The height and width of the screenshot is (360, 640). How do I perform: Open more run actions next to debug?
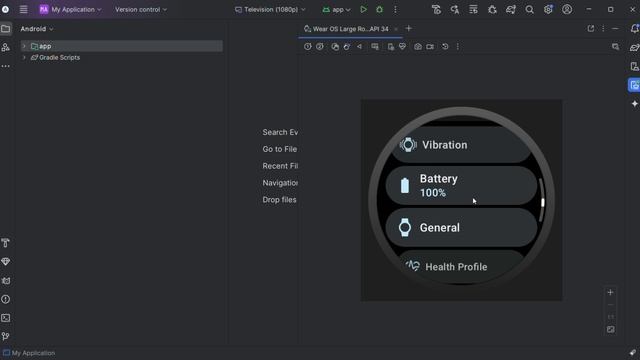395,9
